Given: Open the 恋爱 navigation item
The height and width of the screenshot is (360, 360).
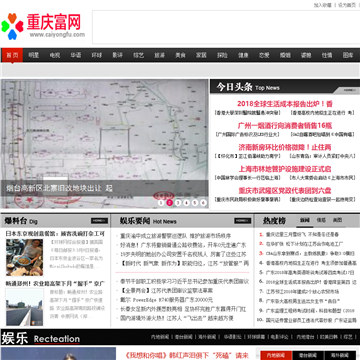Looking at the screenshot, I should pyautogui.click(x=264, y=55).
